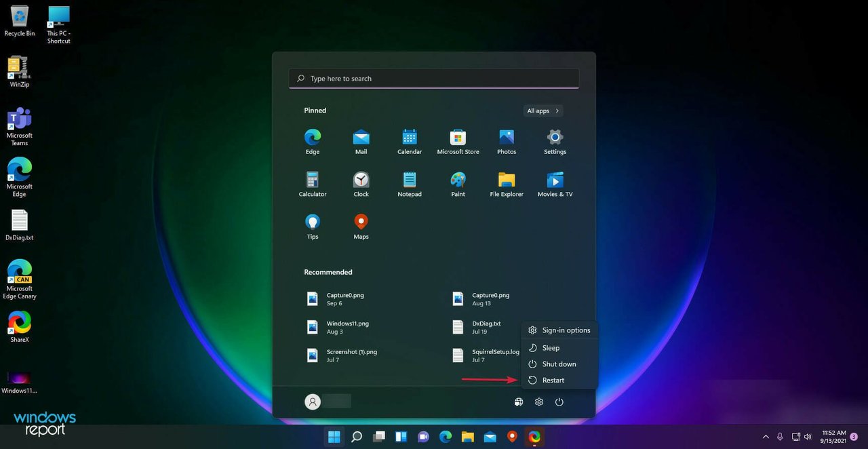Image resolution: width=868 pixels, height=449 pixels.
Task: Open Settings from pinned apps
Action: (x=555, y=142)
